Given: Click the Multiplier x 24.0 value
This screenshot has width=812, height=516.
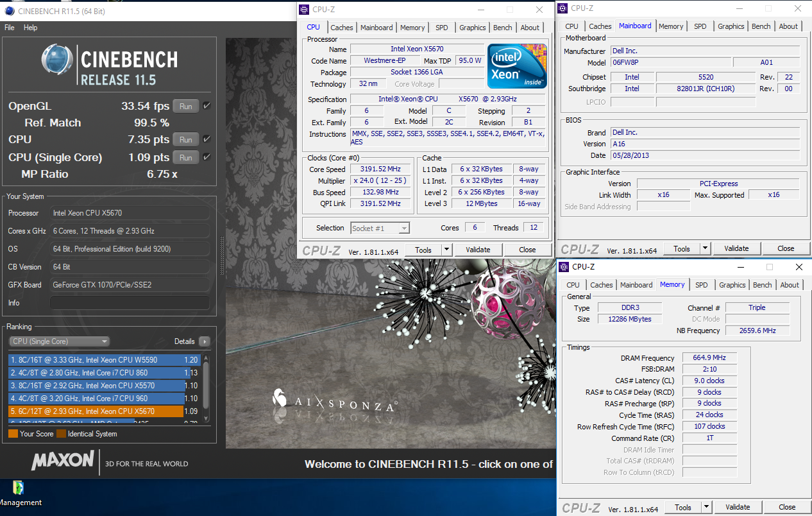Looking at the screenshot, I should pos(380,181).
